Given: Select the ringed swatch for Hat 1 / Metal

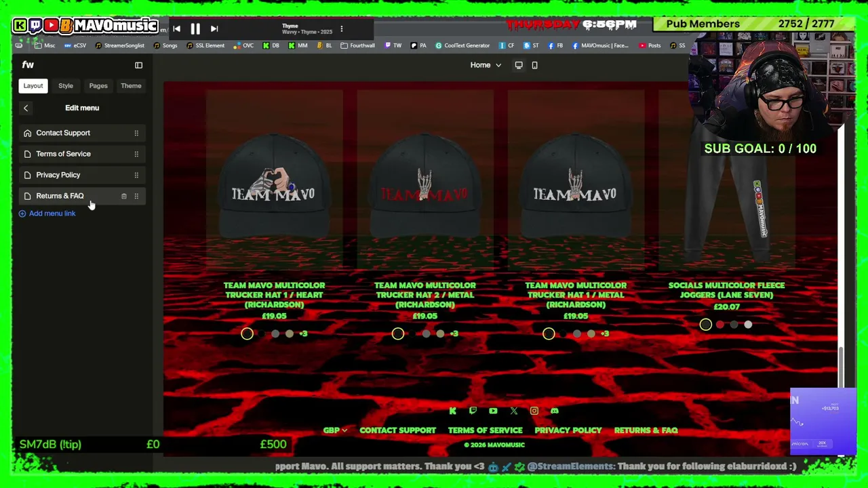Looking at the screenshot, I should (549, 333).
